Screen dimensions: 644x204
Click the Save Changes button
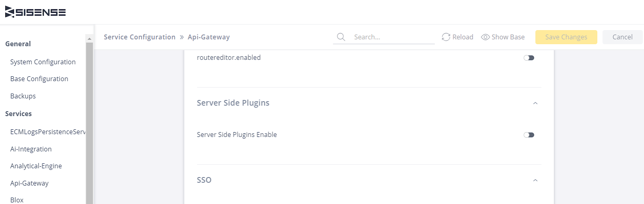click(566, 37)
